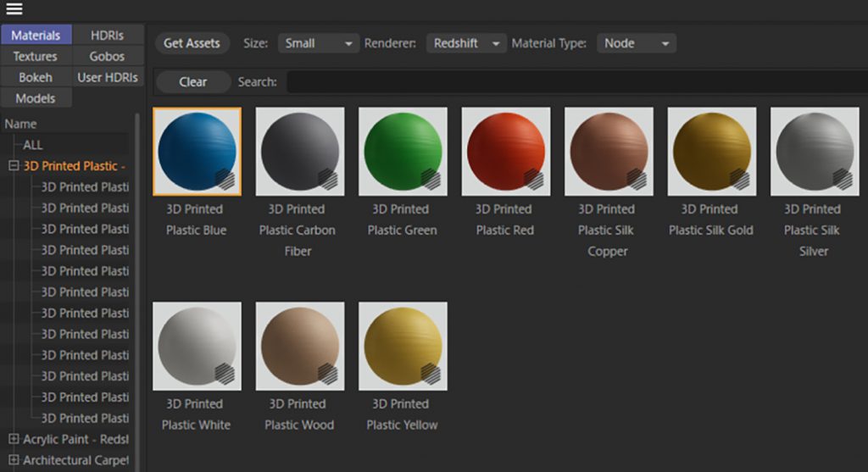
Task: Open the hamburger menu icon
Action: [14, 9]
